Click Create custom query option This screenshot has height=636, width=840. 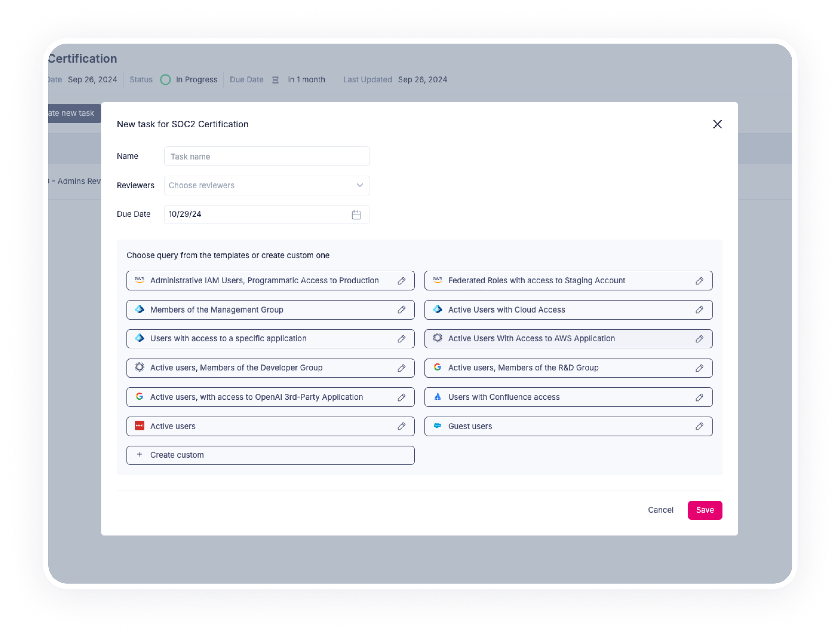[x=270, y=455]
